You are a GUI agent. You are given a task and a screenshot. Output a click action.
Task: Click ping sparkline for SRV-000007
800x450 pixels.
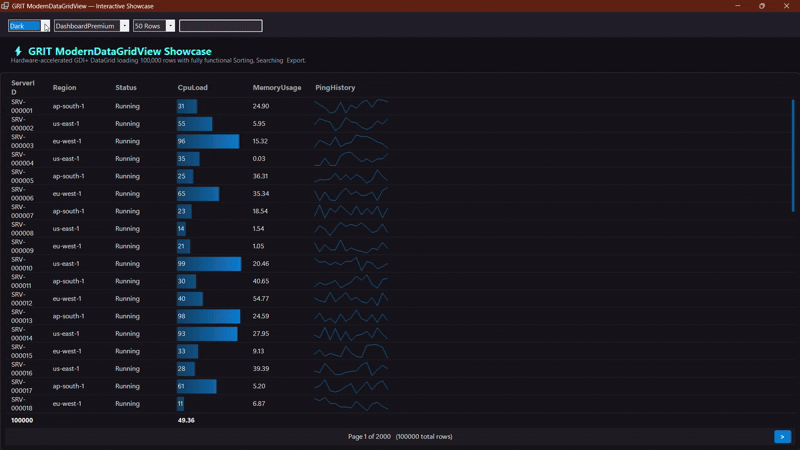[x=351, y=211]
